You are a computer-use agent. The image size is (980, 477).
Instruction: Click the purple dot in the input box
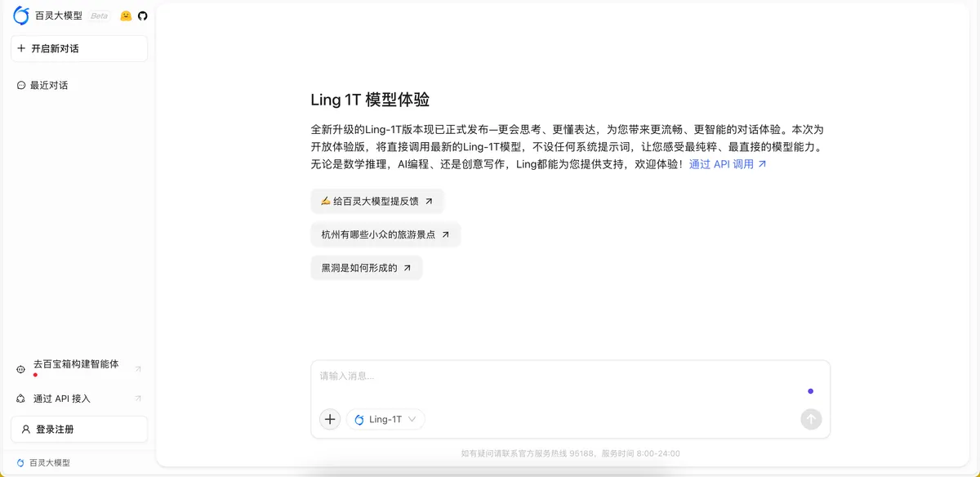tap(810, 391)
